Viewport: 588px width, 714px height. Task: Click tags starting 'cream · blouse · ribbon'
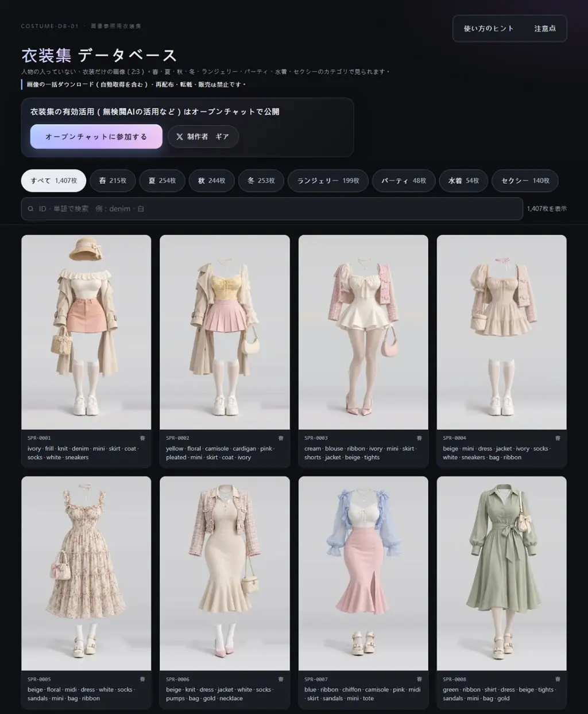(360, 453)
